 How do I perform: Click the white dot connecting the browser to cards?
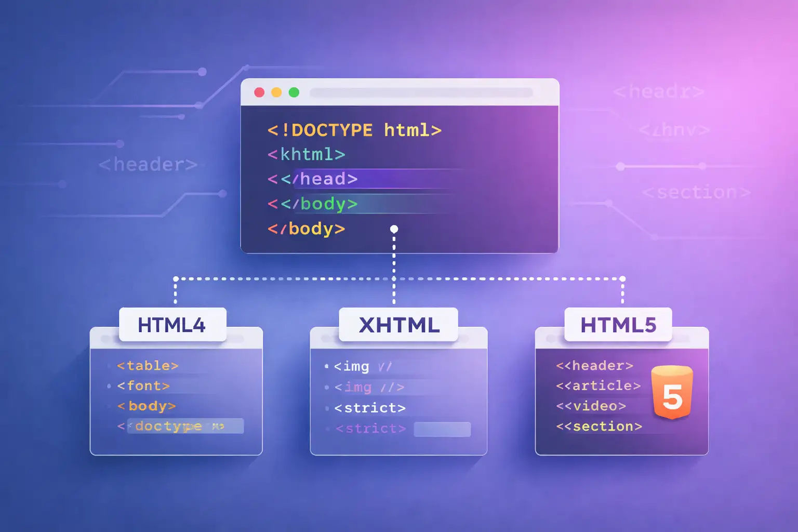click(394, 228)
